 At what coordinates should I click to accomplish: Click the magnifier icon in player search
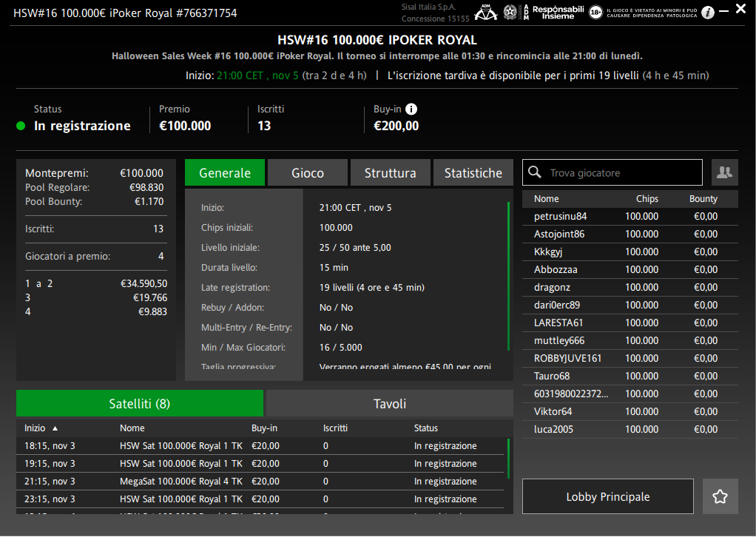pos(534,172)
